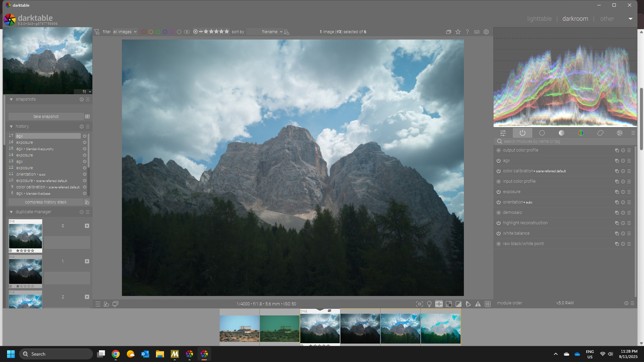Click the take snapshot button
The height and width of the screenshot is (362, 644).
(46, 117)
